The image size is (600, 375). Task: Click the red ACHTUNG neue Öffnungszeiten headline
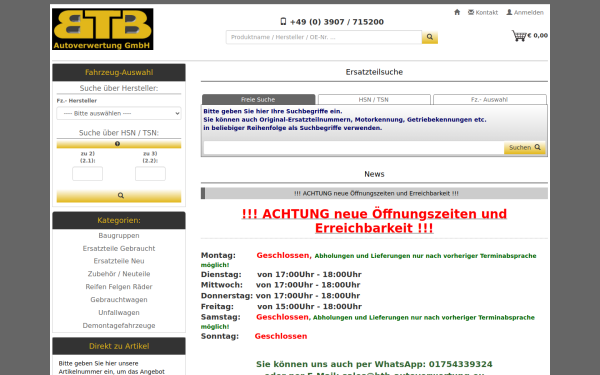[374, 221]
